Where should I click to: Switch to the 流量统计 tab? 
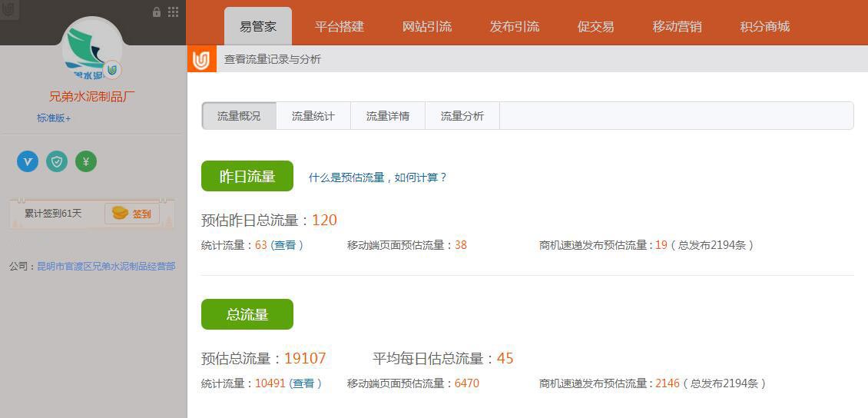313,116
